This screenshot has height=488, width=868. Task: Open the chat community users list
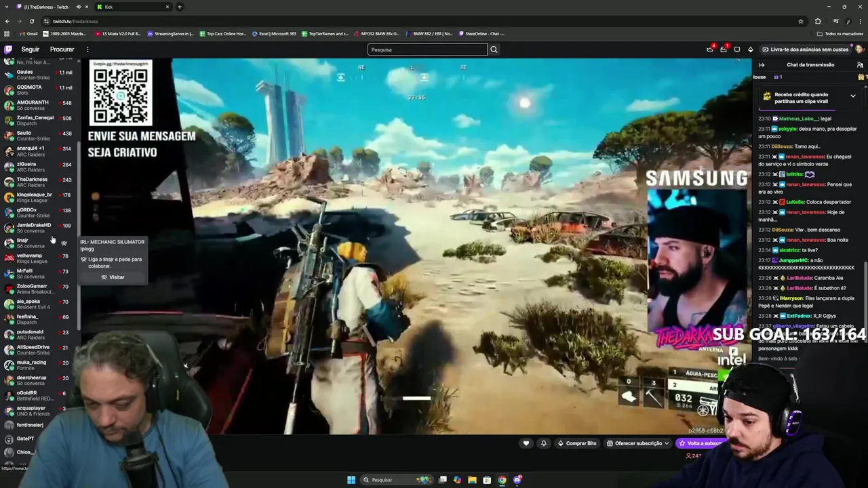tap(860, 65)
